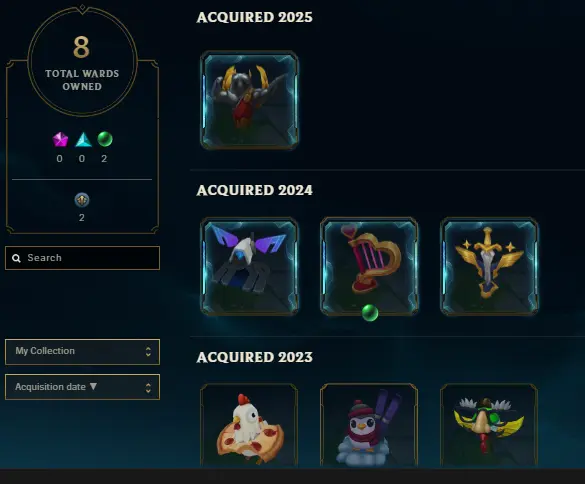
Task: Click the cyan triangle gem icon
Action: click(83, 139)
